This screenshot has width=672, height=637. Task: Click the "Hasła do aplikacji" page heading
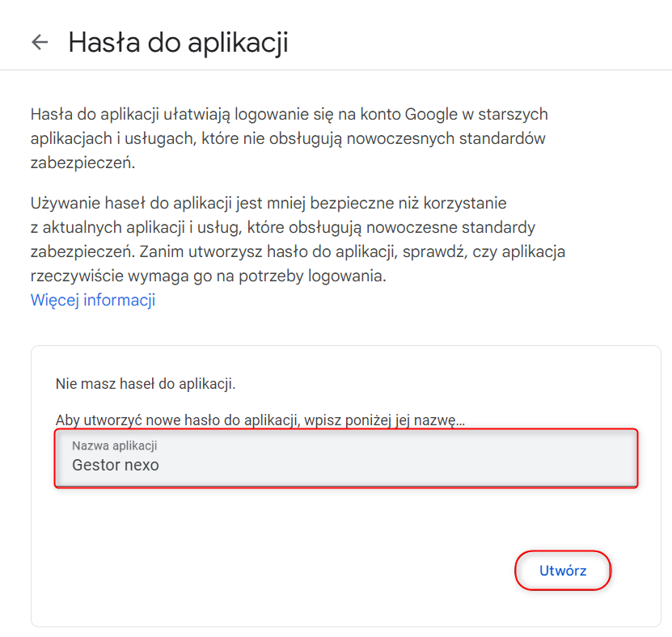point(178,42)
